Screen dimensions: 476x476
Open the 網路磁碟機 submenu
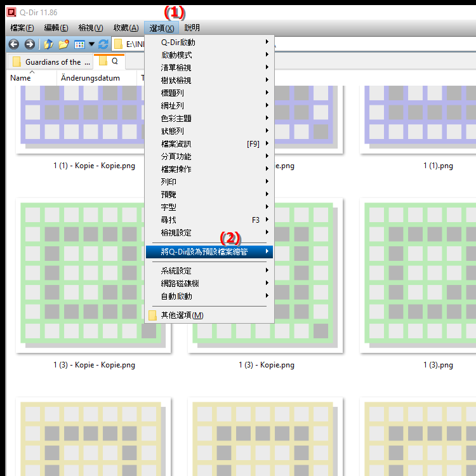209,284
